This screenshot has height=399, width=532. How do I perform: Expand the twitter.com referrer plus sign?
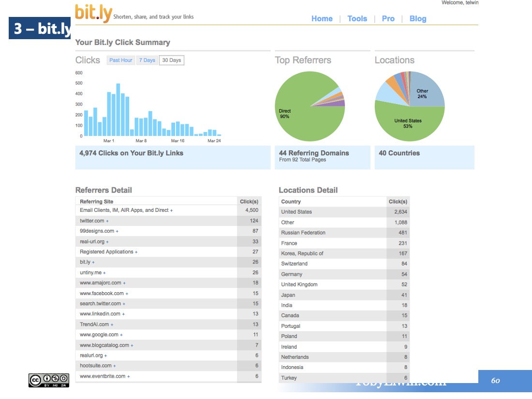pyautogui.click(x=107, y=221)
